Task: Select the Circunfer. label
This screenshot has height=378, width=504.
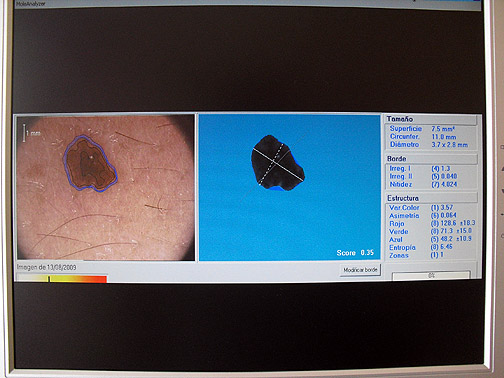Action: point(404,136)
